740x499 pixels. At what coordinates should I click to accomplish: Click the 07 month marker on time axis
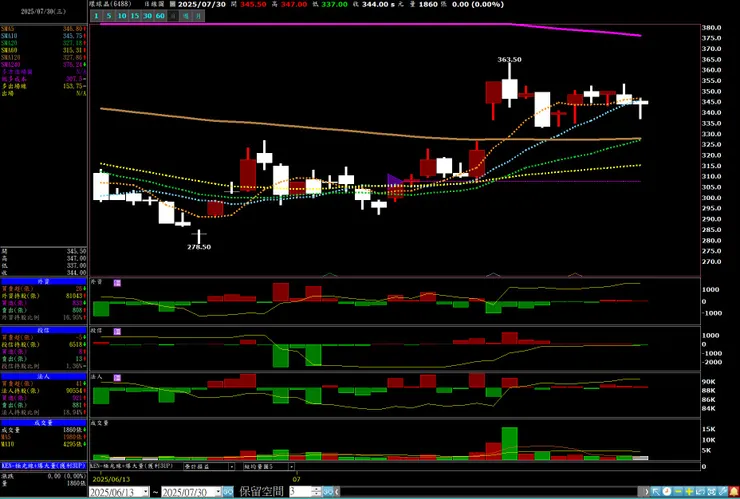coord(296,479)
